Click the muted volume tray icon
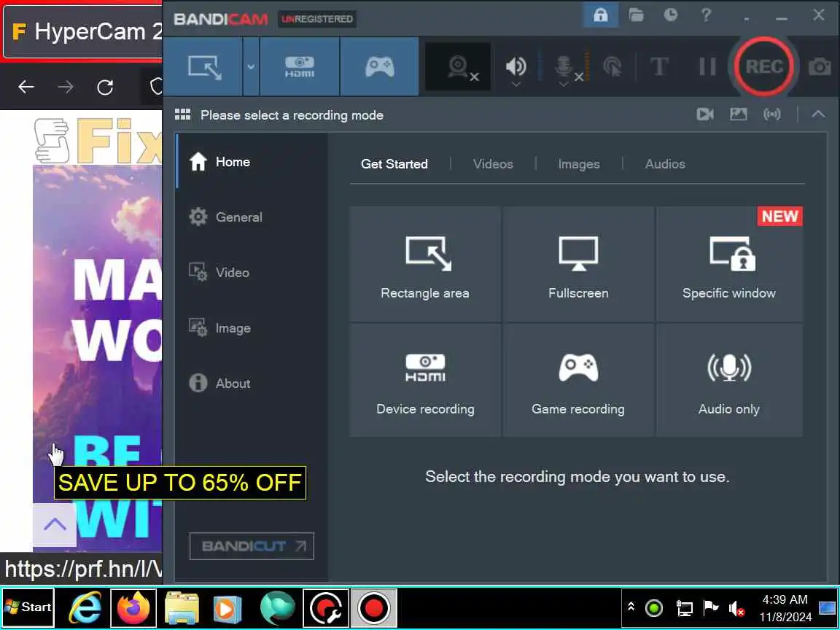 click(x=736, y=608)
